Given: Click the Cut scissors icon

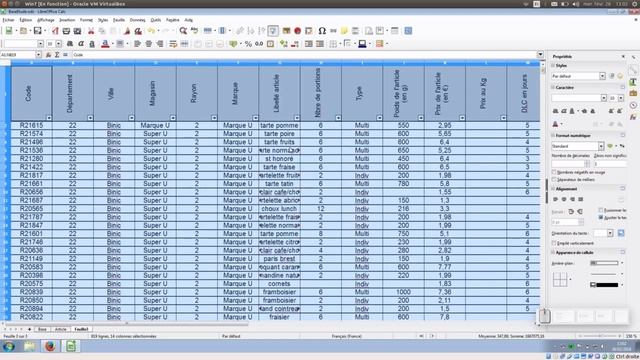Looking at the screenshot, I should tap(91, 31).
